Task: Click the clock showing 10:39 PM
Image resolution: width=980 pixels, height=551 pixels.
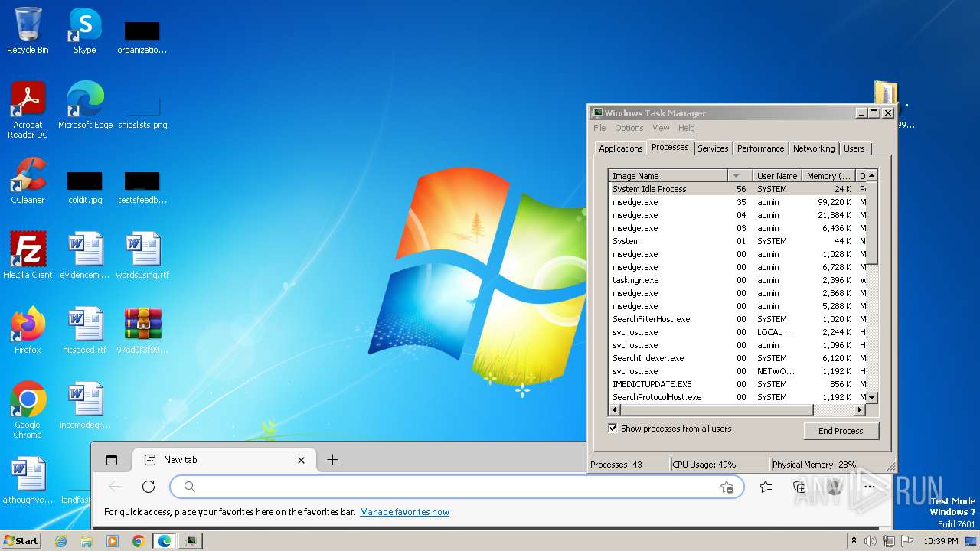Action: (x=941, y=541)
